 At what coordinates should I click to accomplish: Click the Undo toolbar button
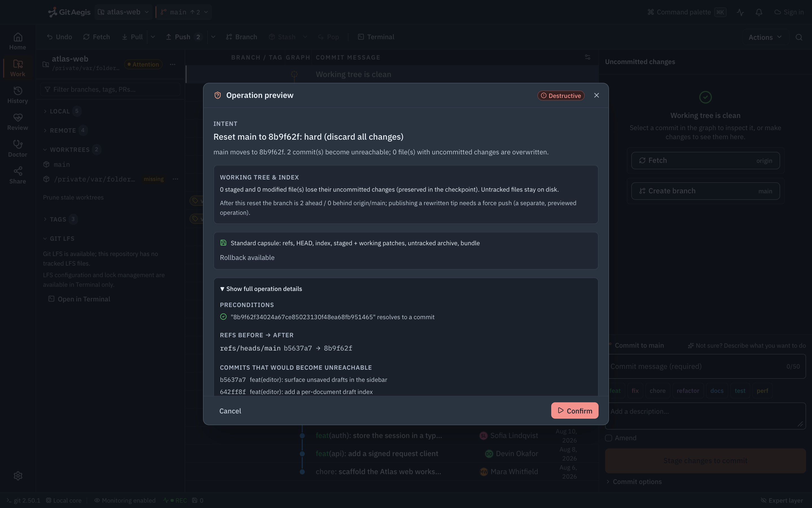pos(59,37)
